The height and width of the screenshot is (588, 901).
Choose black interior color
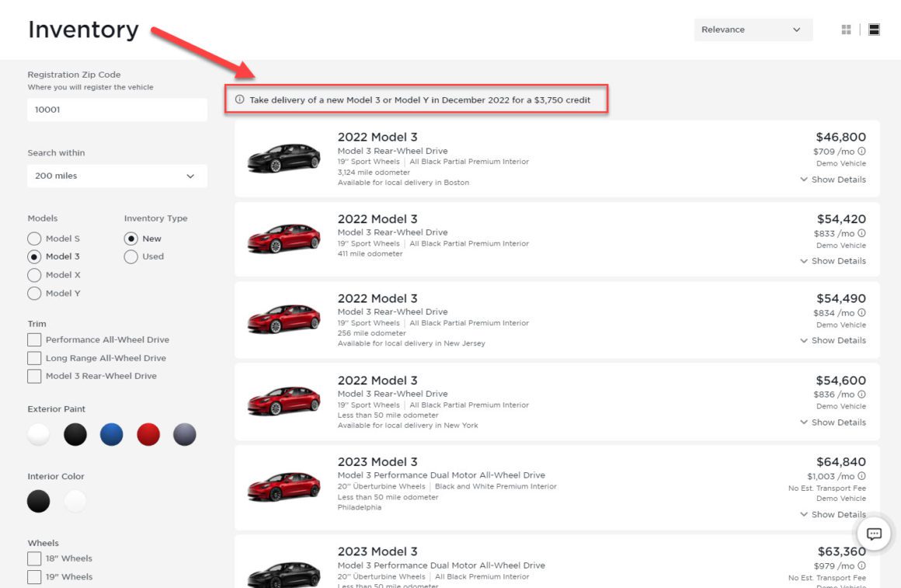(x=39, y=501)
